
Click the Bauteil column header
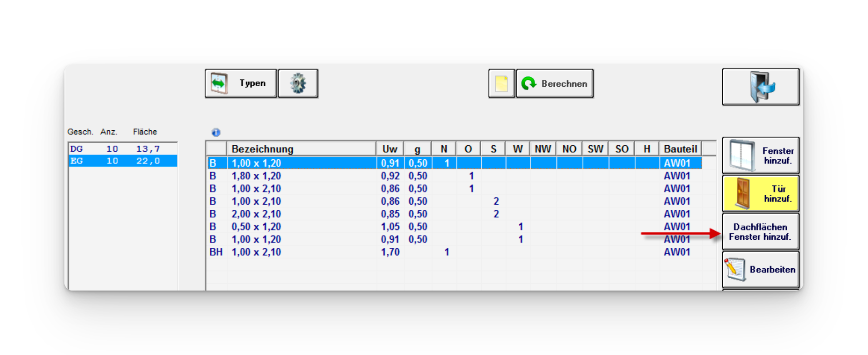click(680, 149)
